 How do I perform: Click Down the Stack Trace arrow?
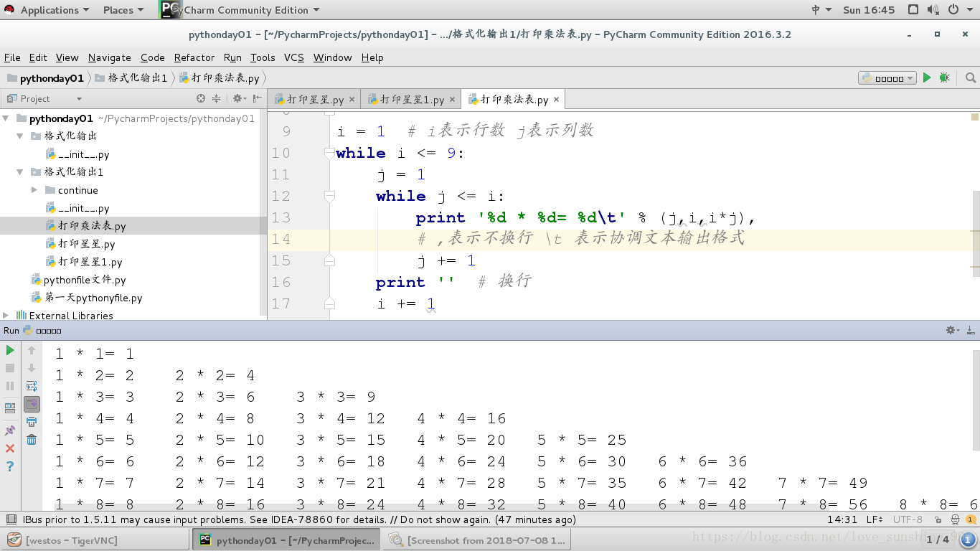coord(32,368)
